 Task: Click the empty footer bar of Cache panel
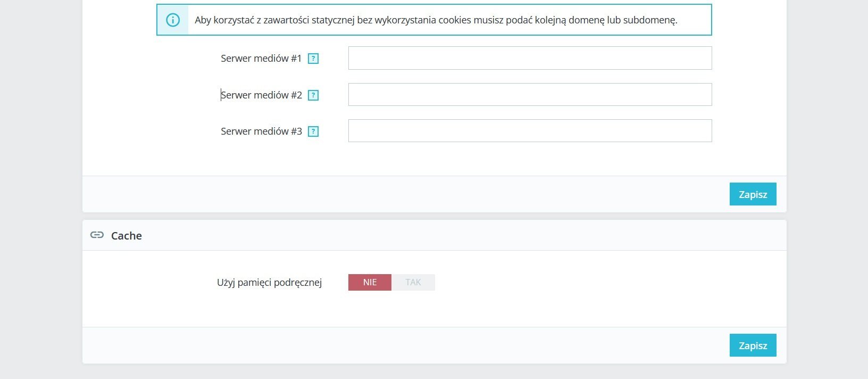pos(404,345)
